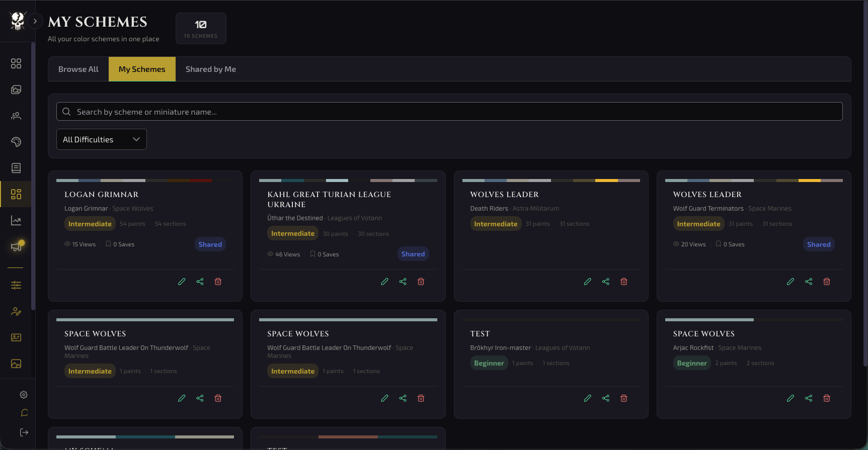Open the analytics chart sidebar icon
This screenshot has width=868, height=450.
(x=16, y=220)
